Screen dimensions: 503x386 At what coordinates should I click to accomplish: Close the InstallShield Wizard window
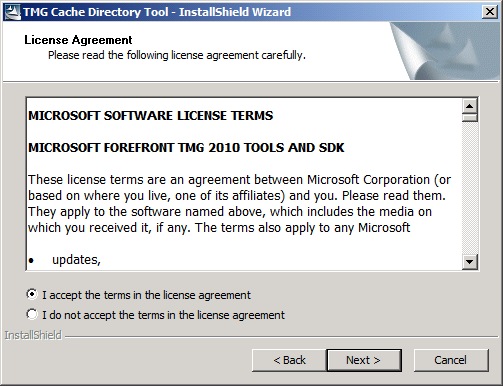click(x=490, y=12)
